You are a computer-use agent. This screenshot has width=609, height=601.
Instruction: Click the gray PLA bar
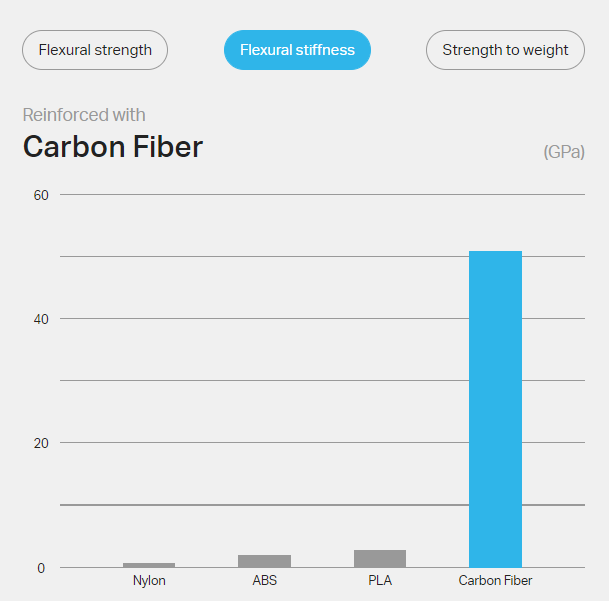(380, 558)
